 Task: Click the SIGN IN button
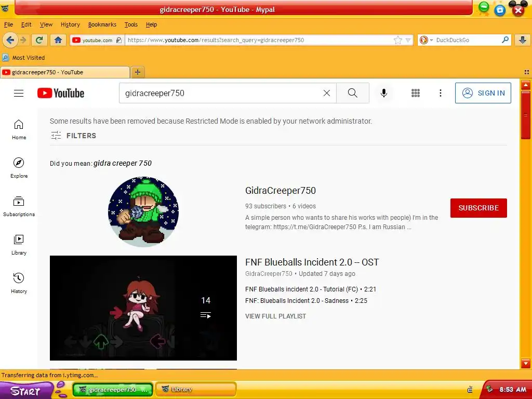[483, 93]
